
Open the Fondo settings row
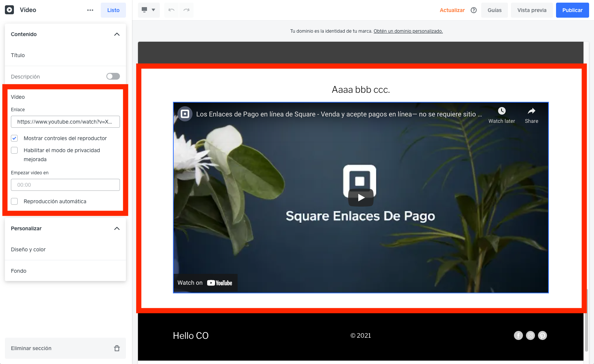[x=65, y=271]
